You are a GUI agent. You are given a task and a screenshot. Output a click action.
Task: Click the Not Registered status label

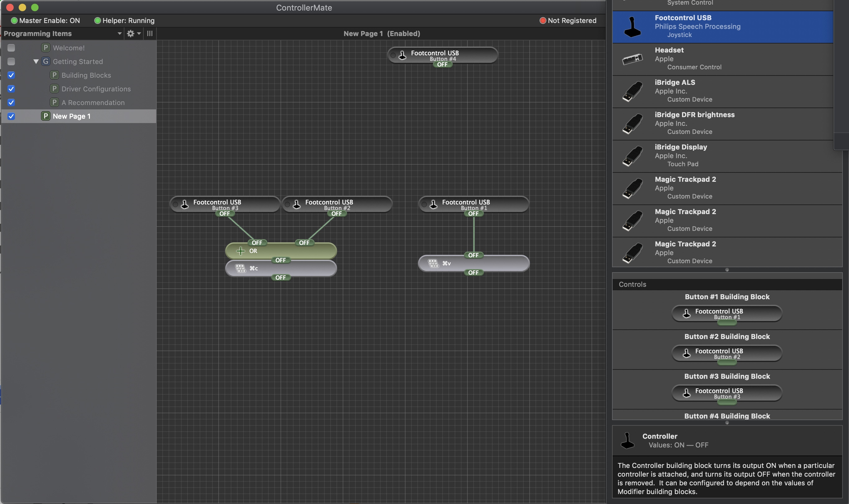pyautogui.click(x=572, y=21)
